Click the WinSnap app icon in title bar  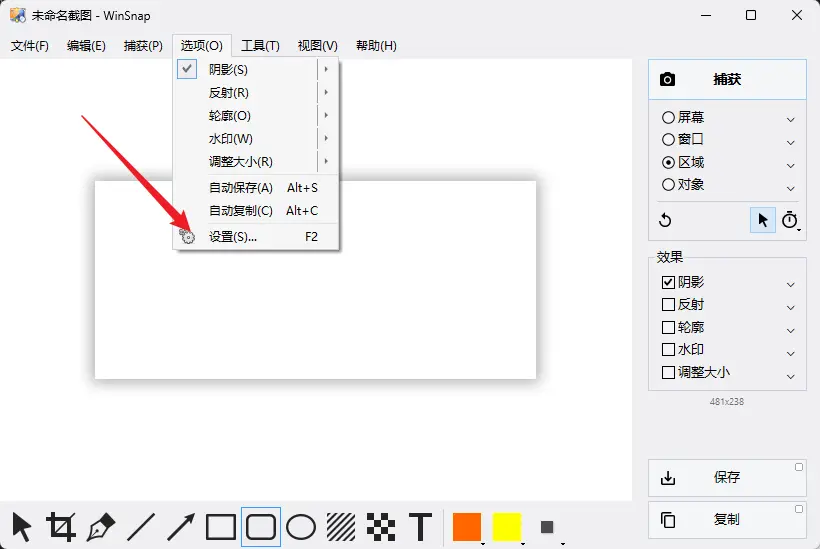point(18,15)
